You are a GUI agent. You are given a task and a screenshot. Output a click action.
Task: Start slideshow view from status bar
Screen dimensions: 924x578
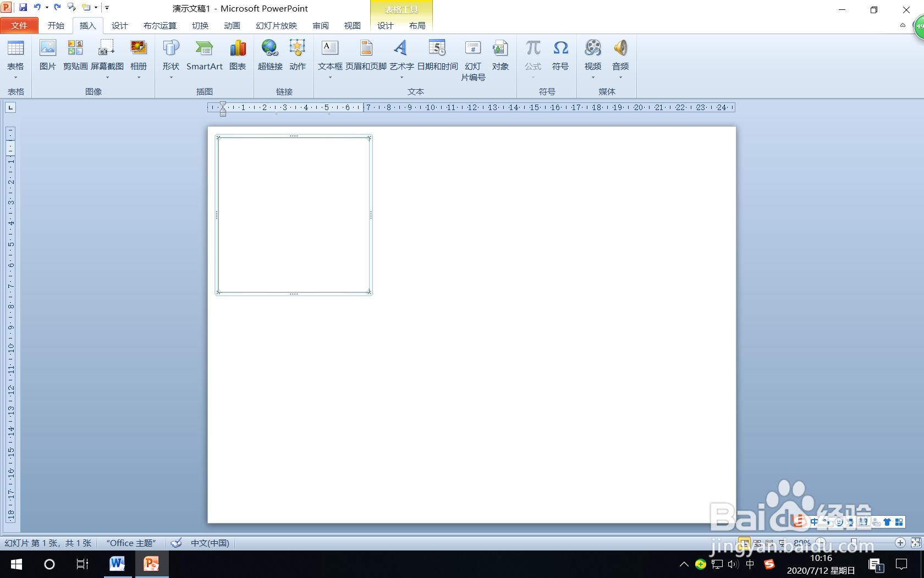pos(782,543)
